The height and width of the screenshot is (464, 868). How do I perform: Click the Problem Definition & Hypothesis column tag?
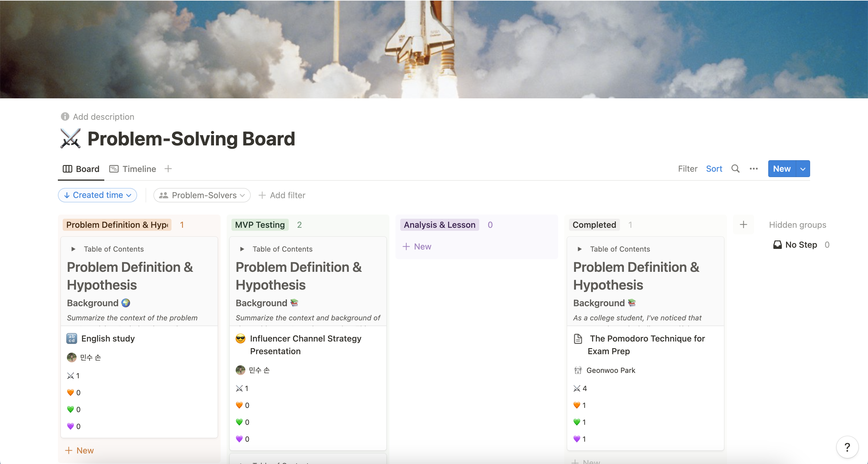pos(117,224)
